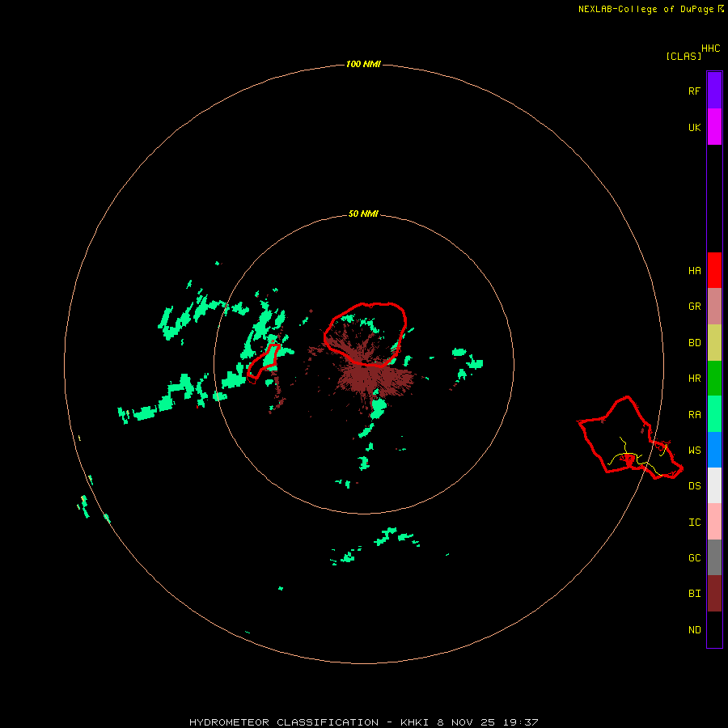Click the GC legend label
Viewport: 728px width, 728px height.
[x=694, y=558]
